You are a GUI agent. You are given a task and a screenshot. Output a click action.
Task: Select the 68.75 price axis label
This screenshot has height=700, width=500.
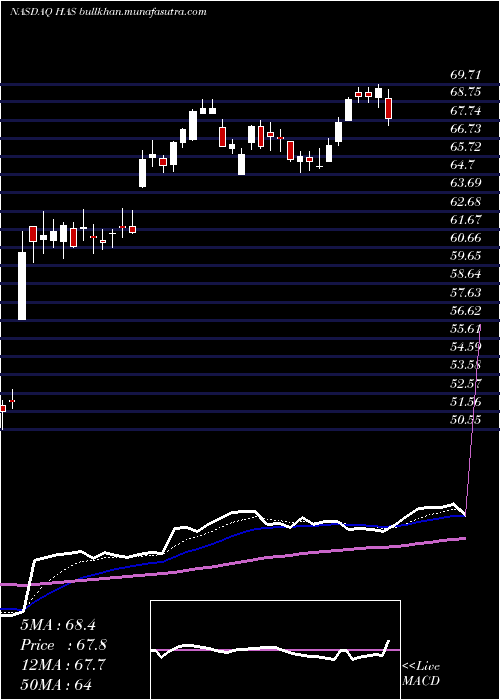tap(465, 92)
